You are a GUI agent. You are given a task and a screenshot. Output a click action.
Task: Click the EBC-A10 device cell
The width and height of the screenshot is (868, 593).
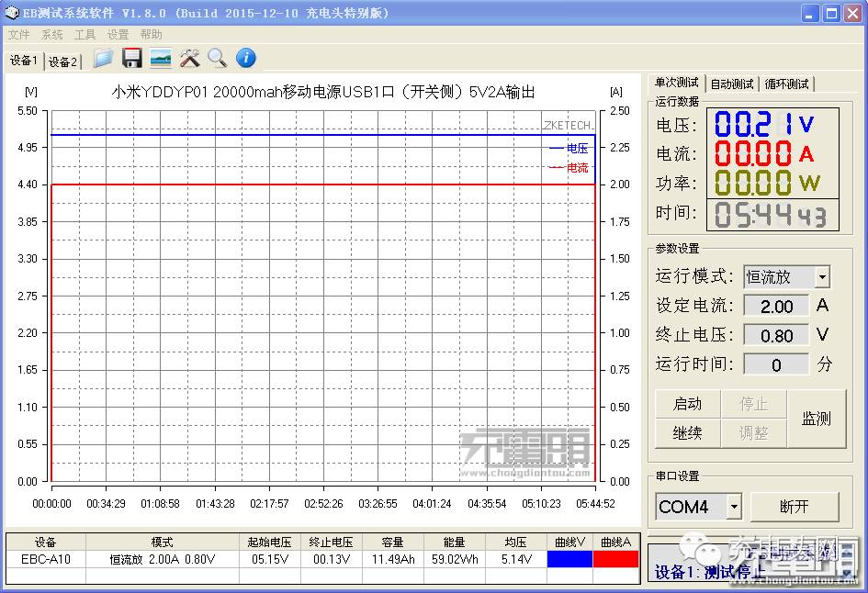click(x=46, y=559)
